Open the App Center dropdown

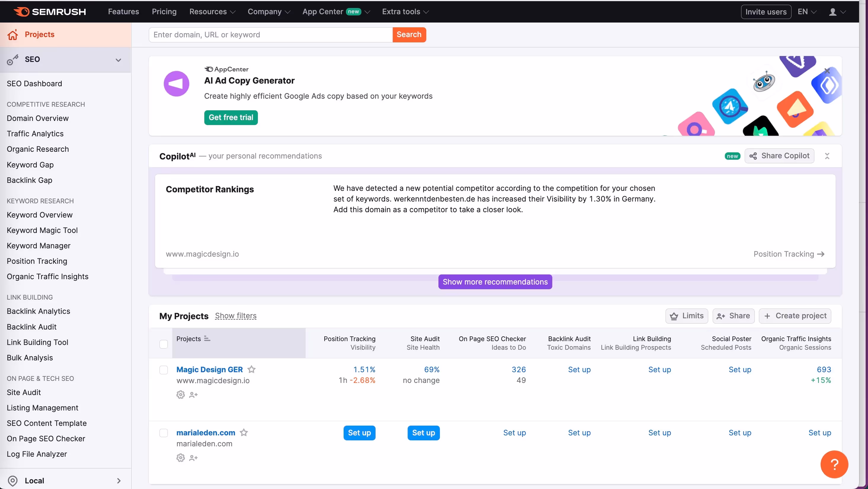336,12
